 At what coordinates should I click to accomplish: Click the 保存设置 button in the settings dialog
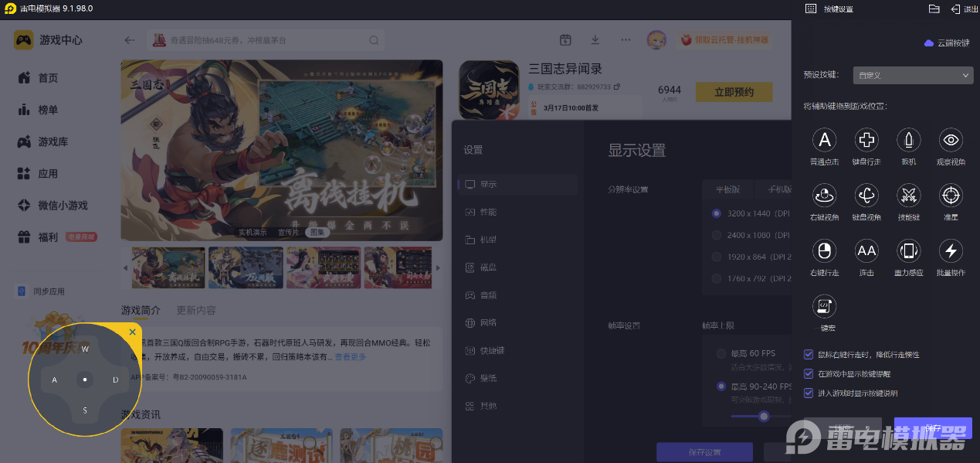tap(704, 452)
